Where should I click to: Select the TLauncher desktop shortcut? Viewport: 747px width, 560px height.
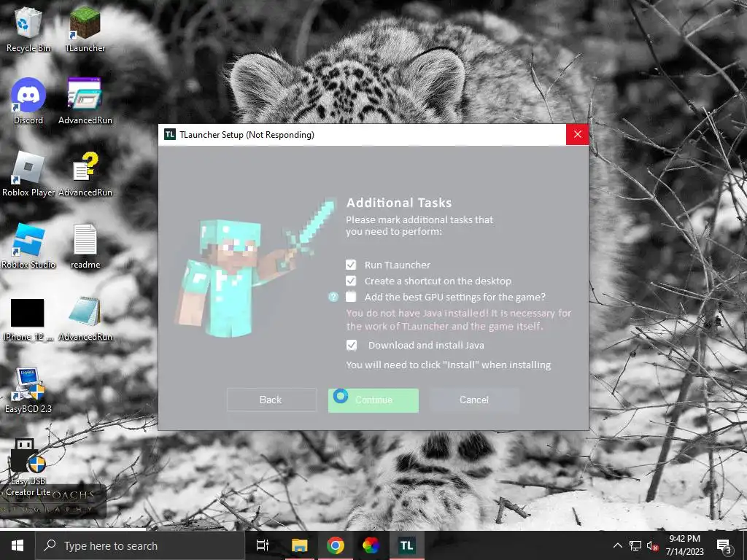[85, 28]
